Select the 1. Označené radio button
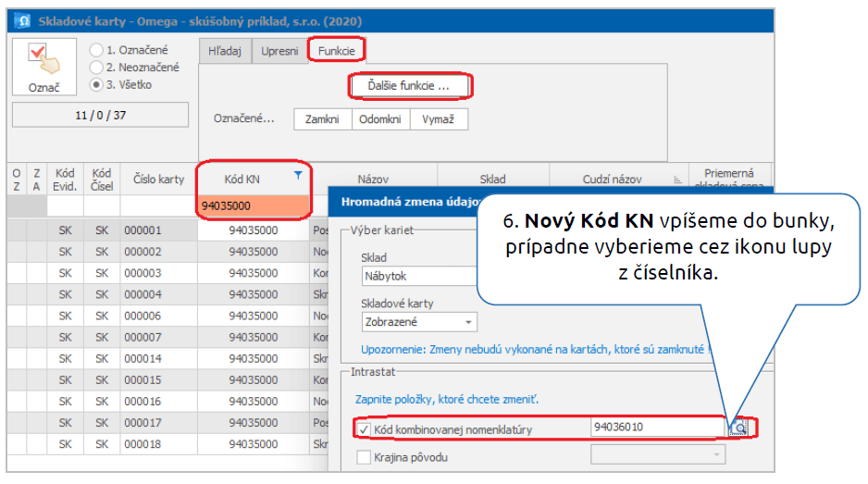868x484 pixels. [x=96, y=50]
